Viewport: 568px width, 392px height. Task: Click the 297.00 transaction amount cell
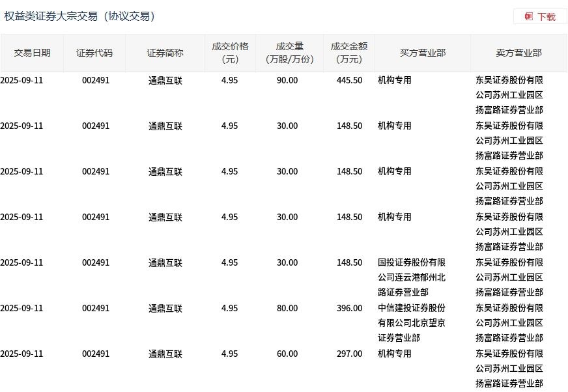coord(349,354)
